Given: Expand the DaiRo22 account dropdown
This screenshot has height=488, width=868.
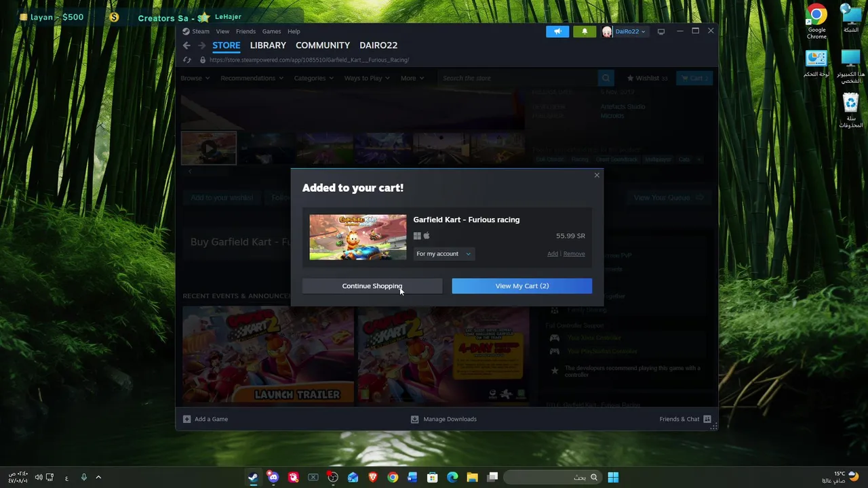Looking at the screenshot, I should pyautogui.click(x=631, y=31).
